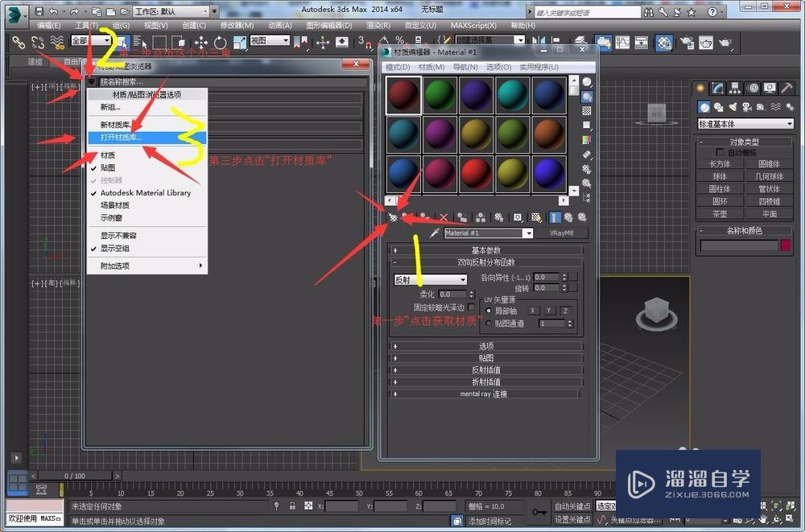Open the Hierarchy command panel tab
Viewport: 805px width, 532px height.
coord(735,88)
